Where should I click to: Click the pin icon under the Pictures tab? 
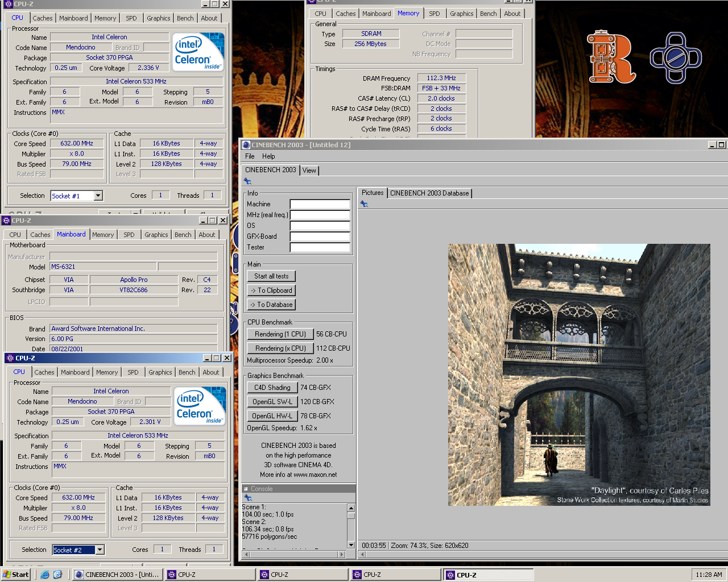tap(364, 204)
